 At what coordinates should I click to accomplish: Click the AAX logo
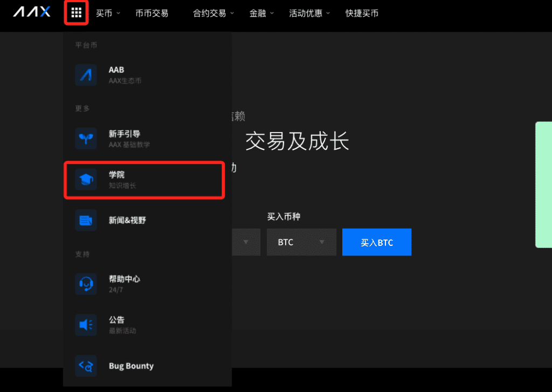pyautogui.click(x=32, y=12)
